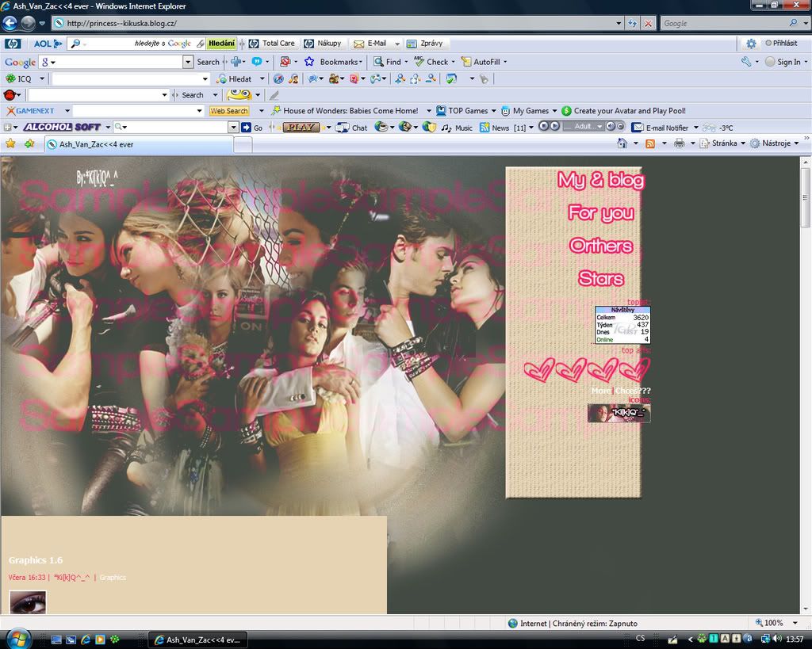
Task: Click the browser Refresh button
Action: [632, 24]
